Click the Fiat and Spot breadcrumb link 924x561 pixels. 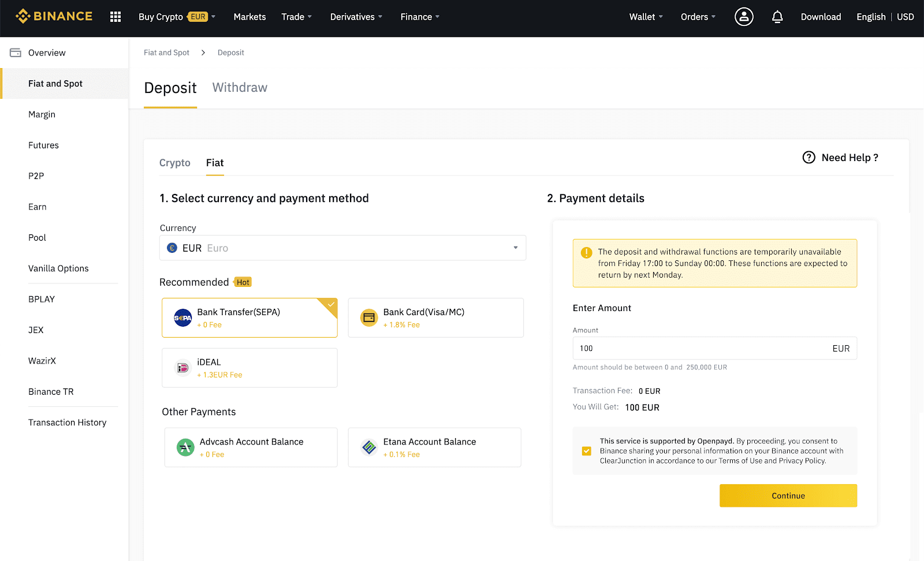(166, 53)
